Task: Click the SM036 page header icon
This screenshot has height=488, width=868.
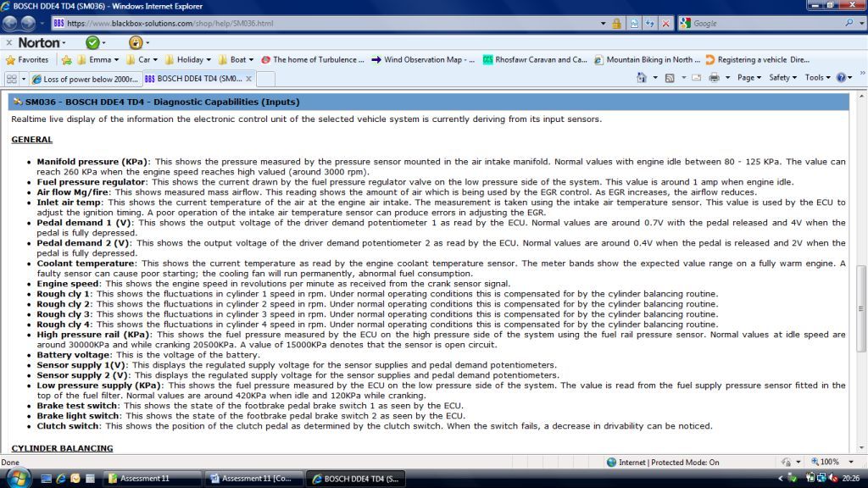Action: 18,102
